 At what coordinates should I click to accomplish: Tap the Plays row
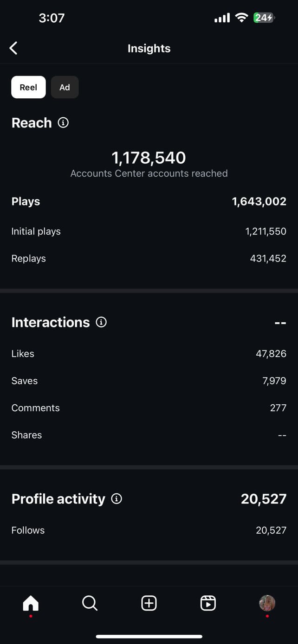click(149, 201)
